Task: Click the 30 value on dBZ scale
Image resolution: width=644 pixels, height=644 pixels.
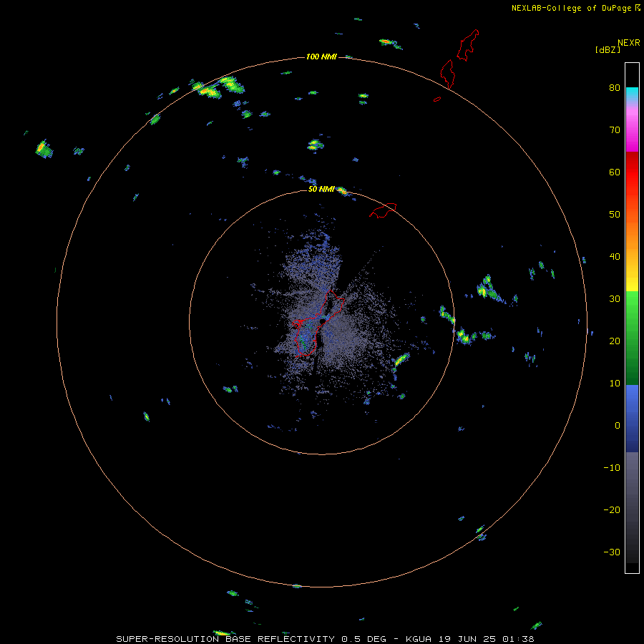Action: pyautogui.click(x=615, y=298)
